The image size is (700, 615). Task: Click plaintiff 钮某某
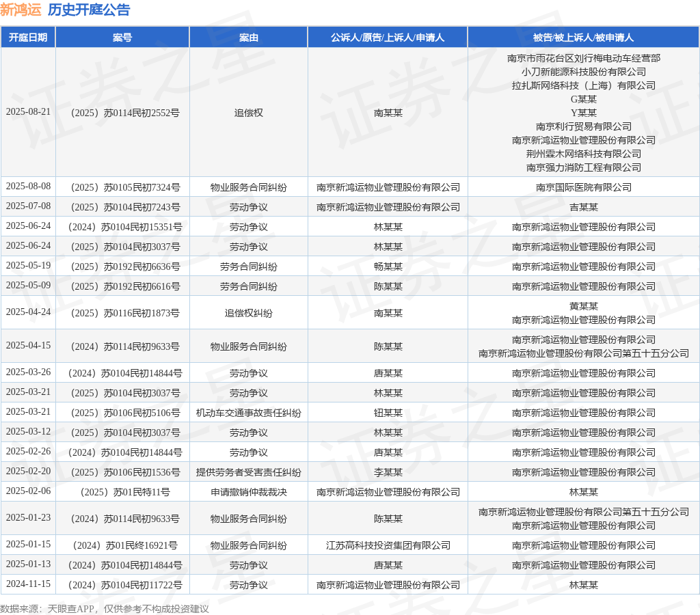point(388,413)
